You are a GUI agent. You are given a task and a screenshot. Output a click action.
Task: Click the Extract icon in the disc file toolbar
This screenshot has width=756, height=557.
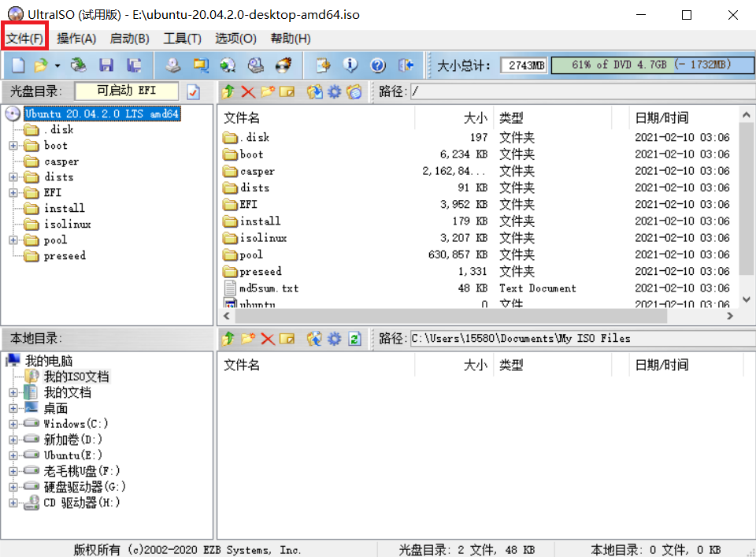click(315, 91)
